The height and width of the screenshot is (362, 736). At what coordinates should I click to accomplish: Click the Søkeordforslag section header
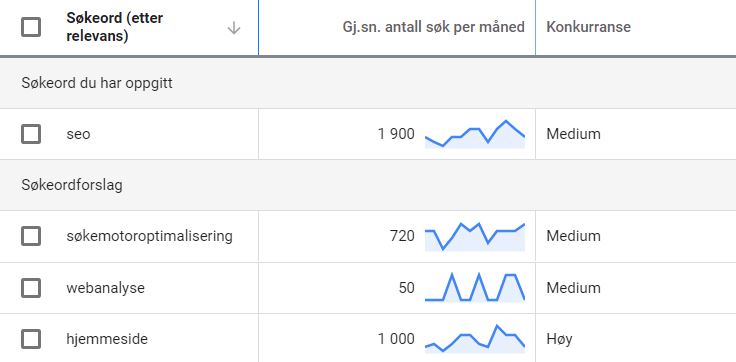72,185
